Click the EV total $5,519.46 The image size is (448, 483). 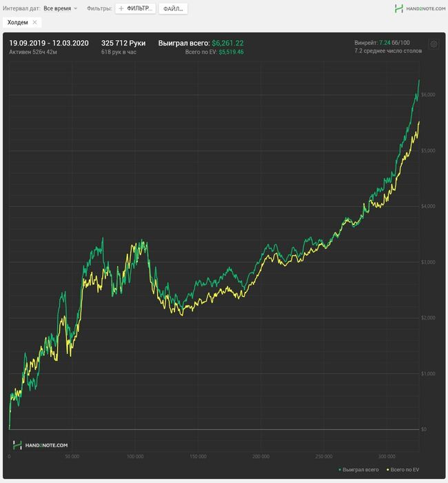231,52
